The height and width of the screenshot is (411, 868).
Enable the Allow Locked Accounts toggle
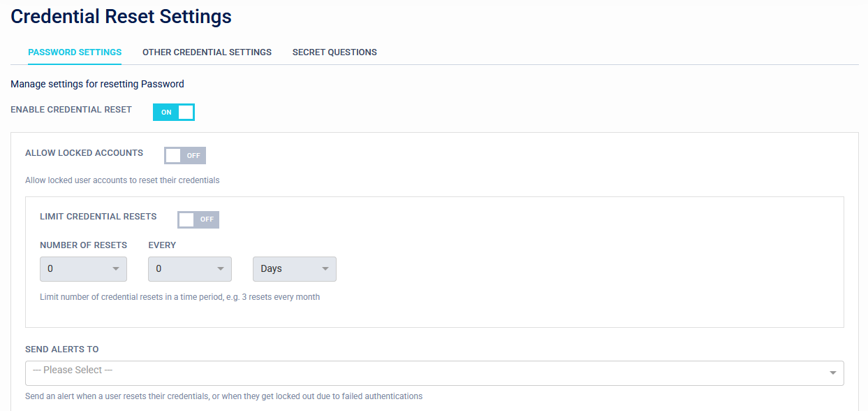click(x=184, y=155)
